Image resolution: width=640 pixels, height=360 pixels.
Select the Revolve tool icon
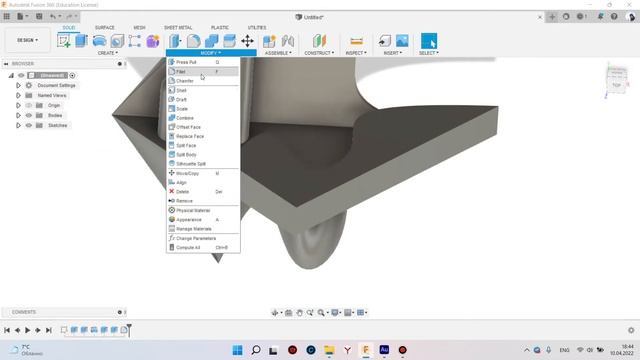coord(99,41)
